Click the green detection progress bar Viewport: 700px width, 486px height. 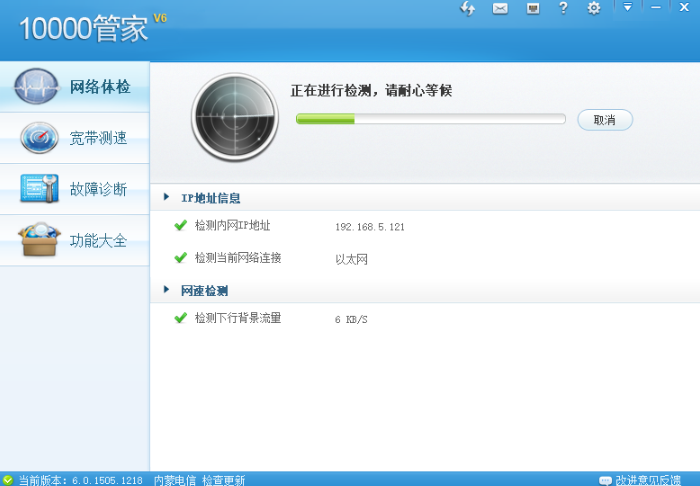431,119
